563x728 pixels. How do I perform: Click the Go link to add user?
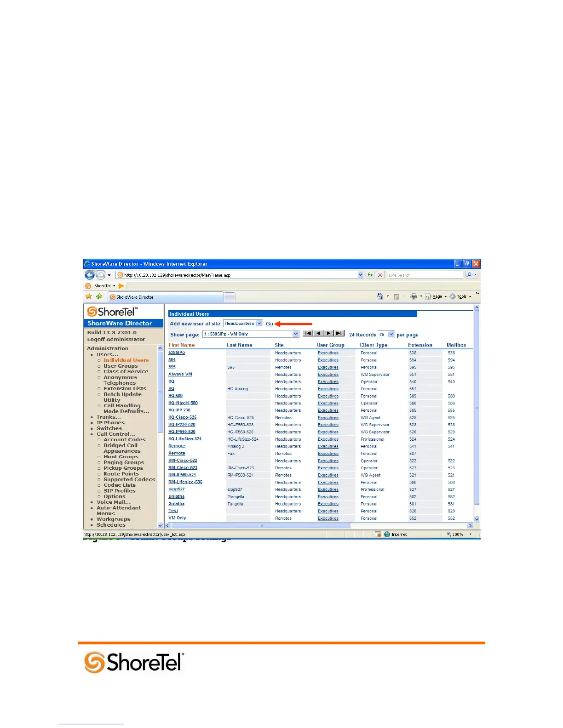[270, 324]
